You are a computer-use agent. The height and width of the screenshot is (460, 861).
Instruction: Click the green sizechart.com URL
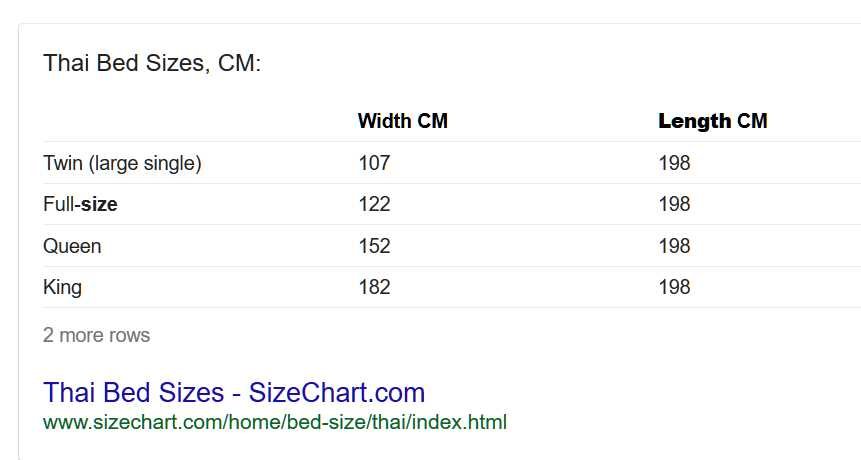(275, 423)
